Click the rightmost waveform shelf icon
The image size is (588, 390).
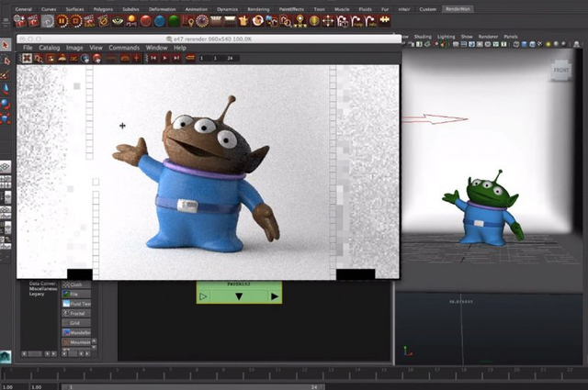(x=384, y=20)
